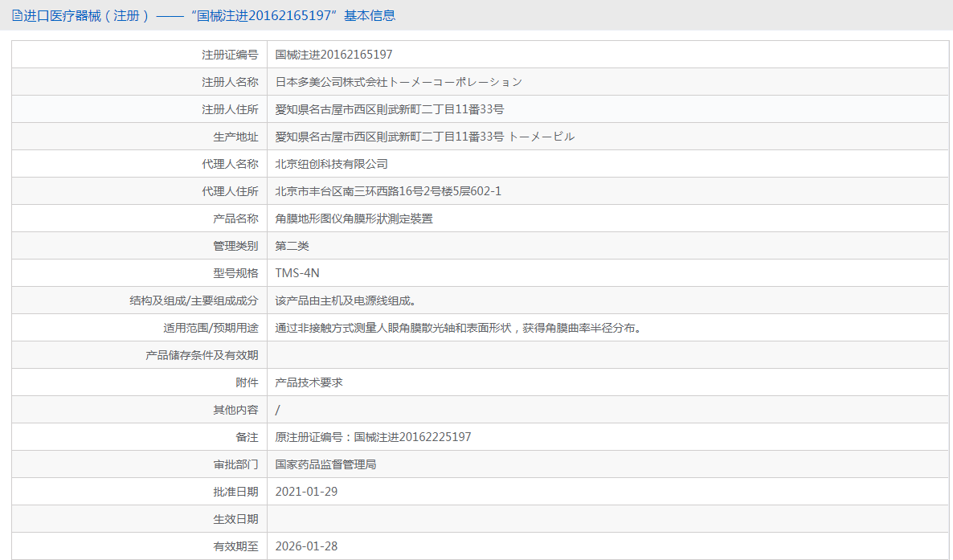The width and height of the screenshot is (953, 560).
Task: Select structure text 该产品由主机及电源线组成。
Action: coord(348,301)
